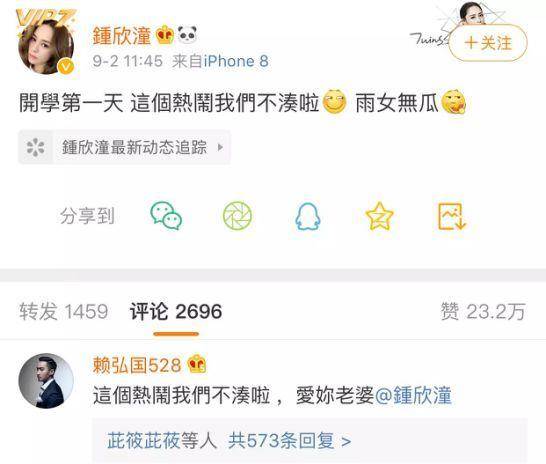Tap the crown badge next to 赖弘国528
The image size is (546, 464).
coord(197,364)
